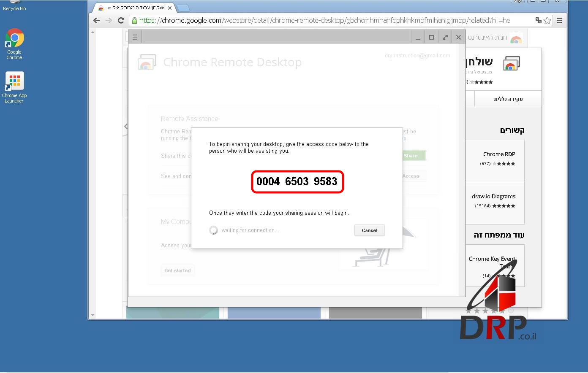Open the Chrome hamburger menu

(x=559, y=20)
